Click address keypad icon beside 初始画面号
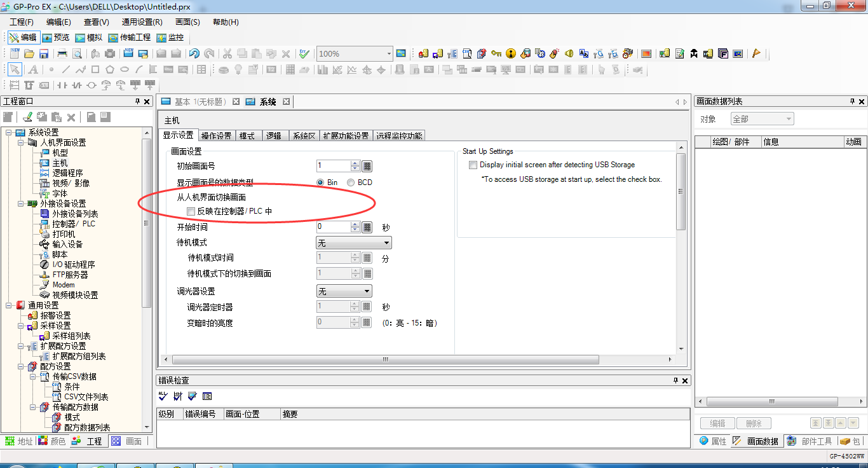 pos(367,167)
